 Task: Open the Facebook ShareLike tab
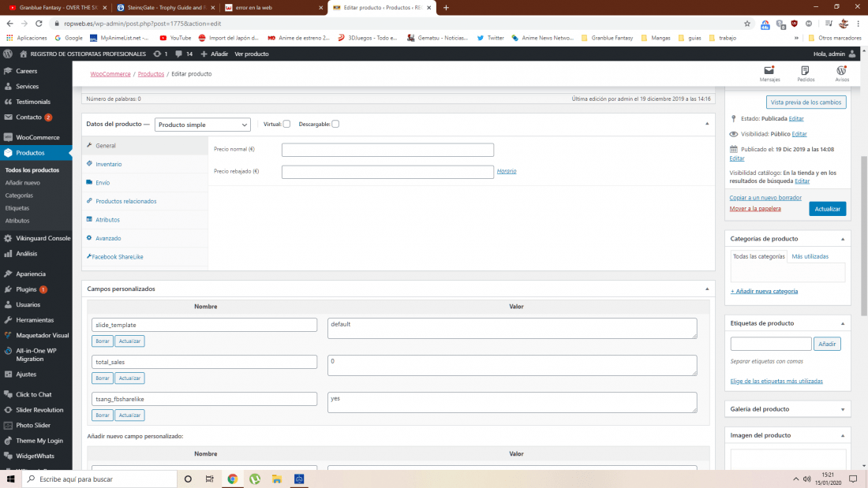tap(145, 257)
